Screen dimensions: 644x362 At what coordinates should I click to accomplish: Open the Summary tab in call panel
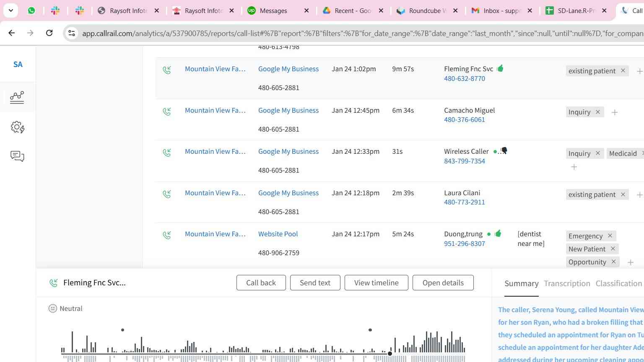(x=521, y=284)
